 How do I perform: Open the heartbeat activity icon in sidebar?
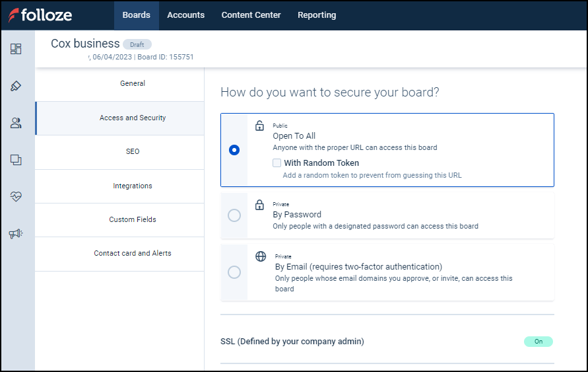(x=16, y=196)
